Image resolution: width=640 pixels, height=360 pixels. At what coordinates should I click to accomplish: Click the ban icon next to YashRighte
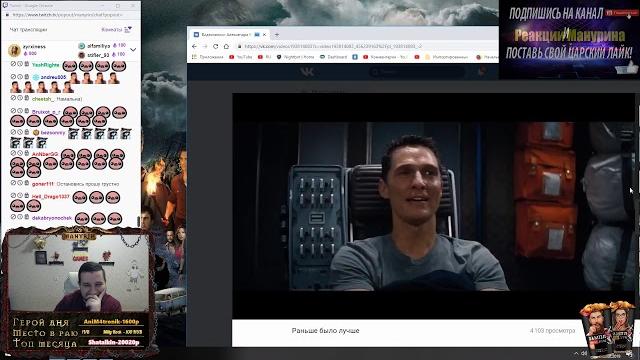13,64
